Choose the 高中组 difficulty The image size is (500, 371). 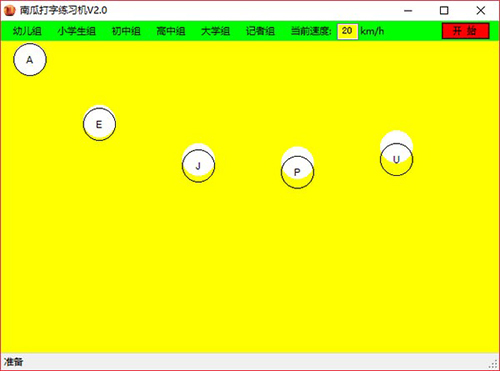171,31
